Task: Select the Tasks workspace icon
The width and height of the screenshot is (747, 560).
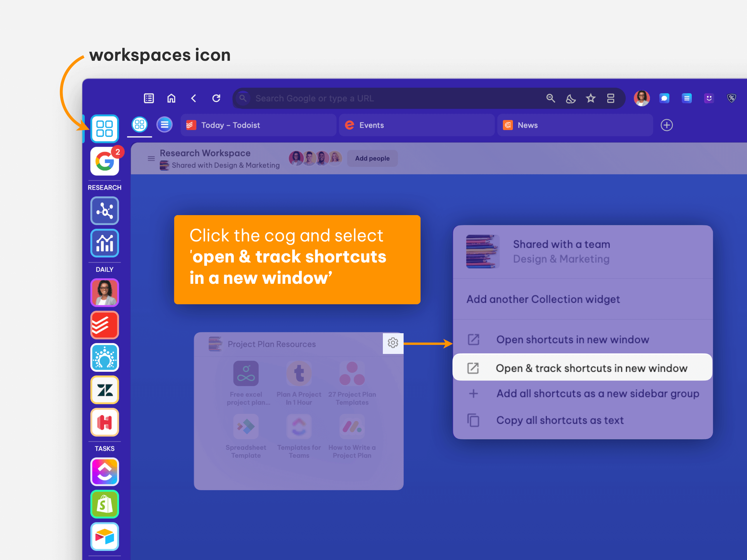Action: pyautogui.click(x=105, y=471)
